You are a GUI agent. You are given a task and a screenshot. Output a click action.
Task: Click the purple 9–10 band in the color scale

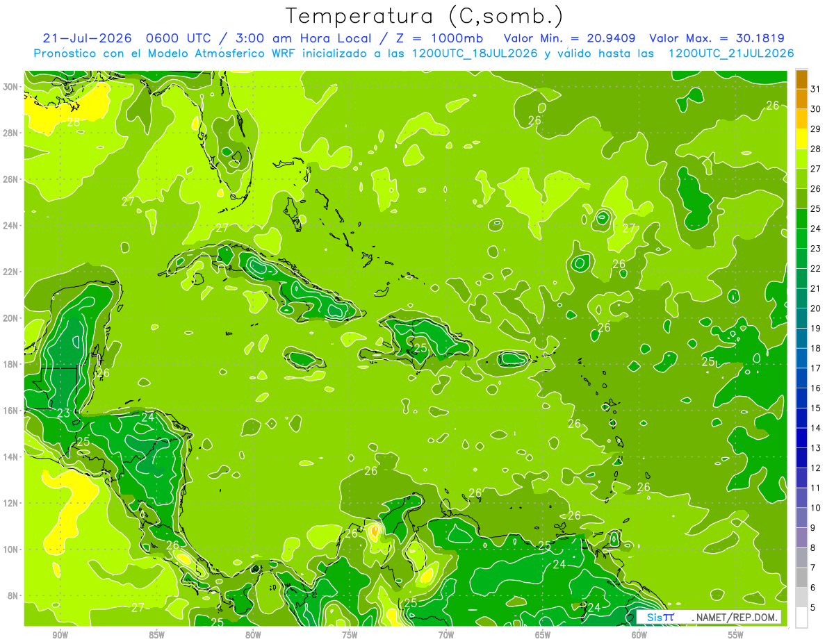point(801,518)
